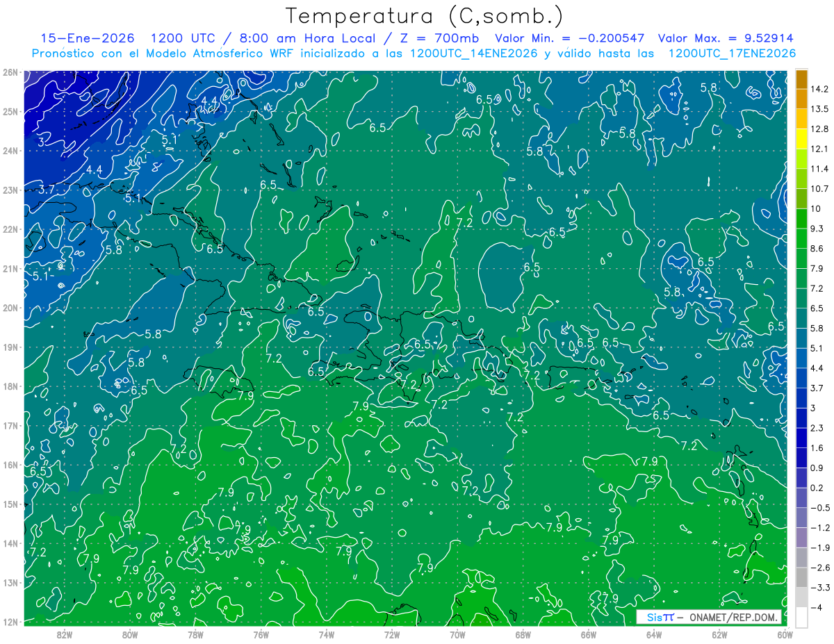Click 'Valor Max. = 9.52914' value
This screenshot has width=834, height=644.
726,38
